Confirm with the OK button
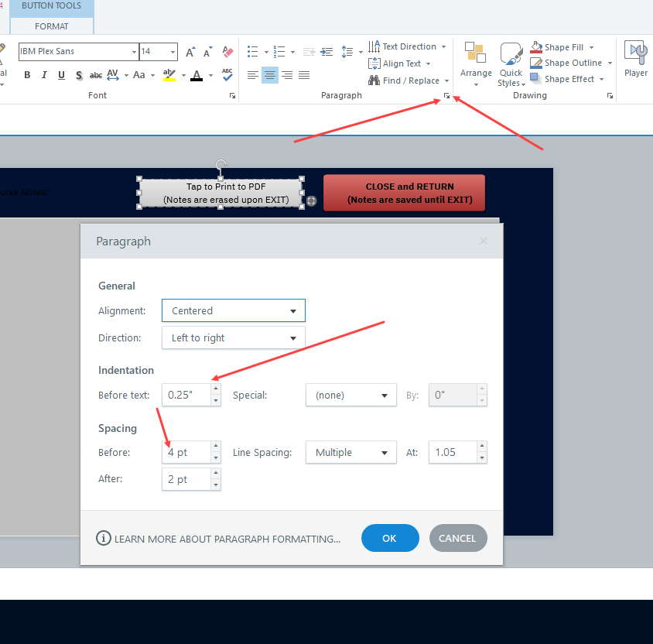The image size is (653, 644). click(x=390, y=538)
